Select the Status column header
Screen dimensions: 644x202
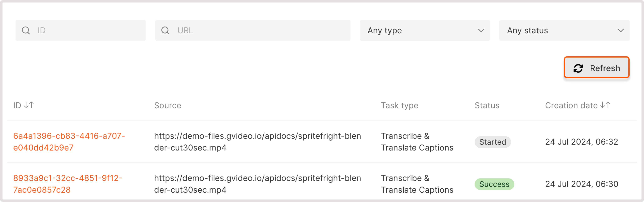point(487,105)
